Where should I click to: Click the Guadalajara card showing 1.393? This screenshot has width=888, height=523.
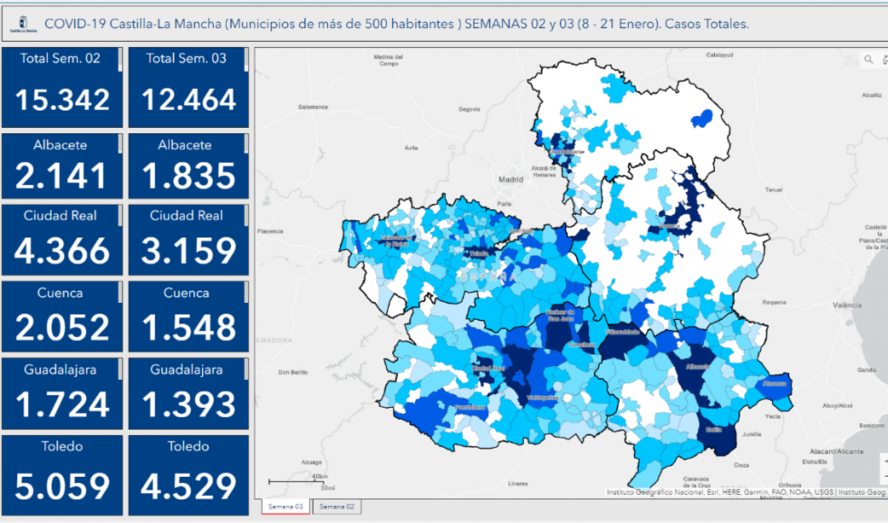coord(186,393)
